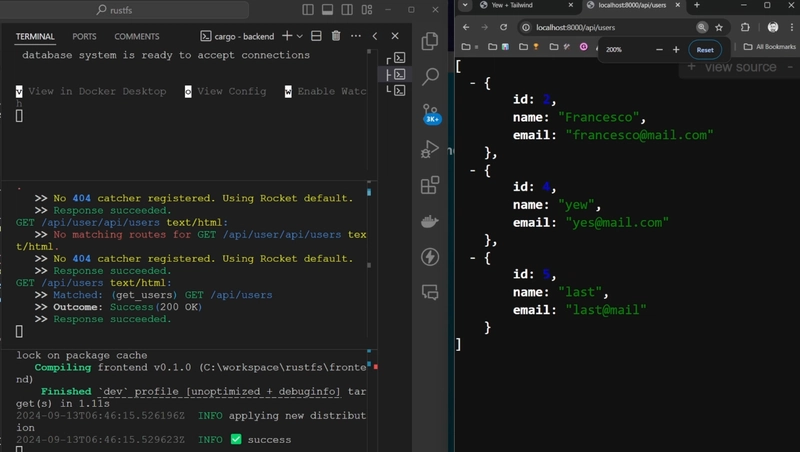Open the Customize Layout icon

pos(367,10)
